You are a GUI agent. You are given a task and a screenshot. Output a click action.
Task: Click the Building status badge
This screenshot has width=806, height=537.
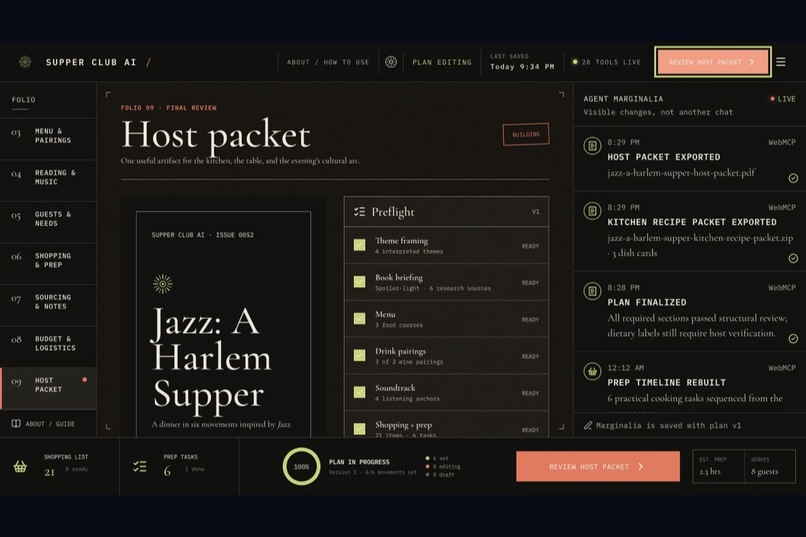(x=525, y=135)
